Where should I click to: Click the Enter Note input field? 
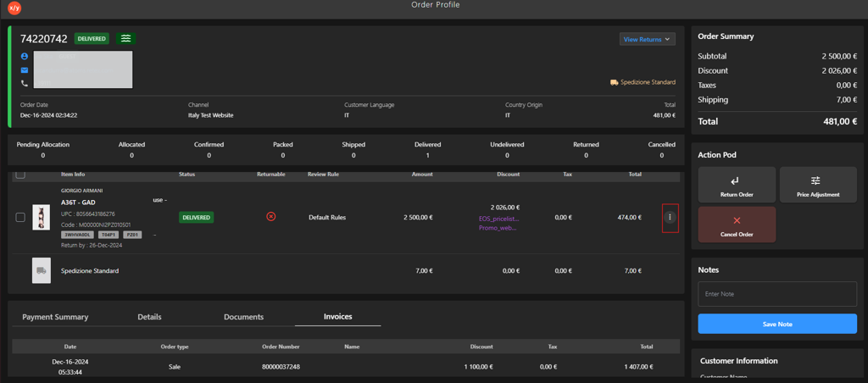tap(777, 294)
